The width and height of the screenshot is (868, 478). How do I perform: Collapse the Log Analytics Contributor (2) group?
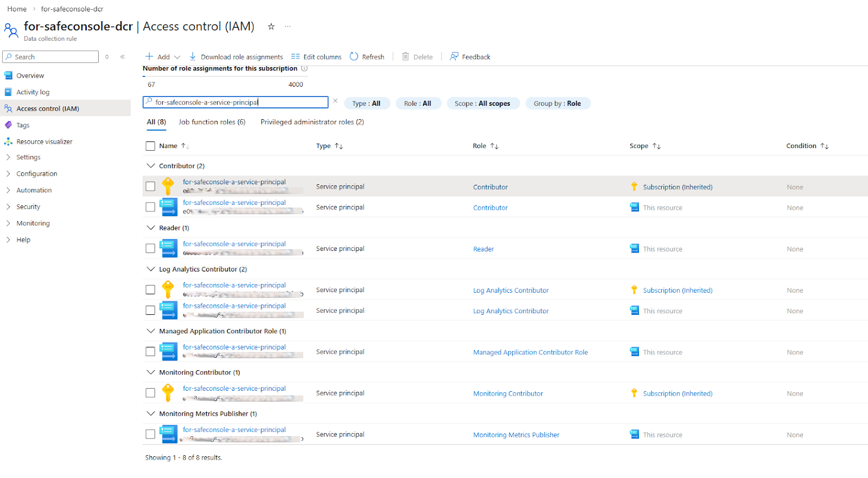tap(151, 269)
